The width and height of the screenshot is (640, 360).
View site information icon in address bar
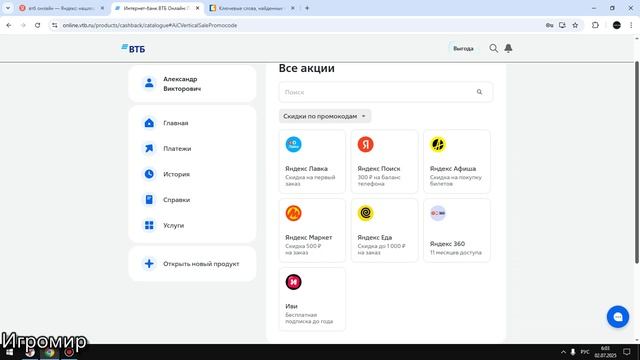coord(55,25)
